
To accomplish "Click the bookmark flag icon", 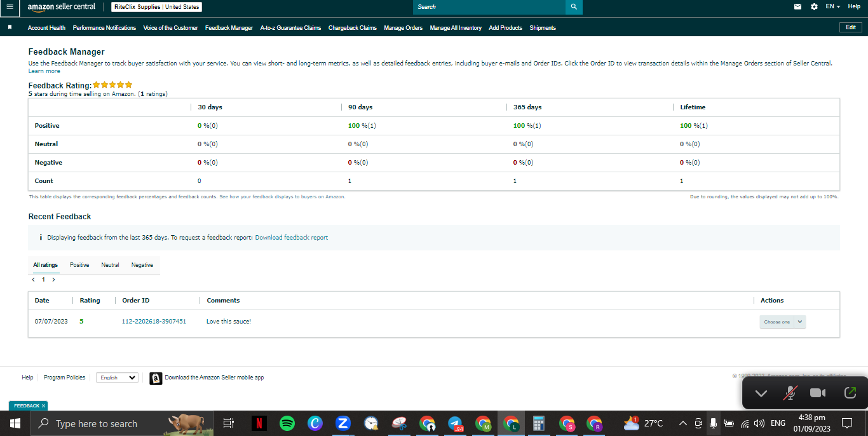I will point(10,28).
